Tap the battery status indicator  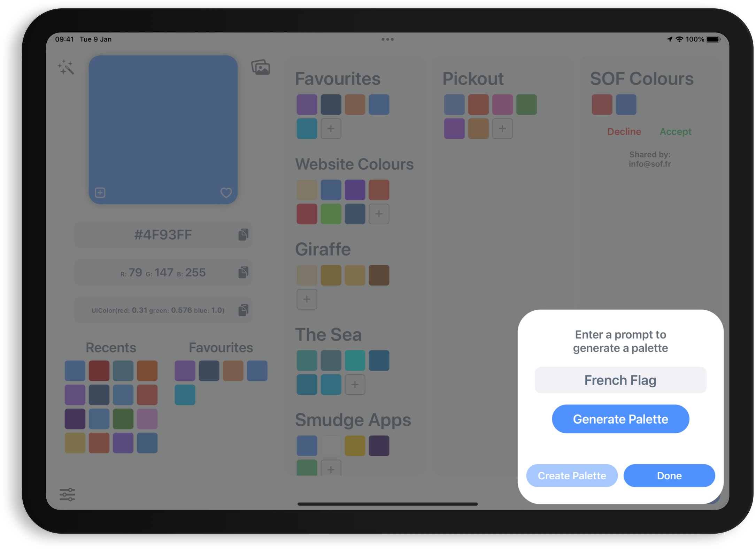click(x=713, y=39)
